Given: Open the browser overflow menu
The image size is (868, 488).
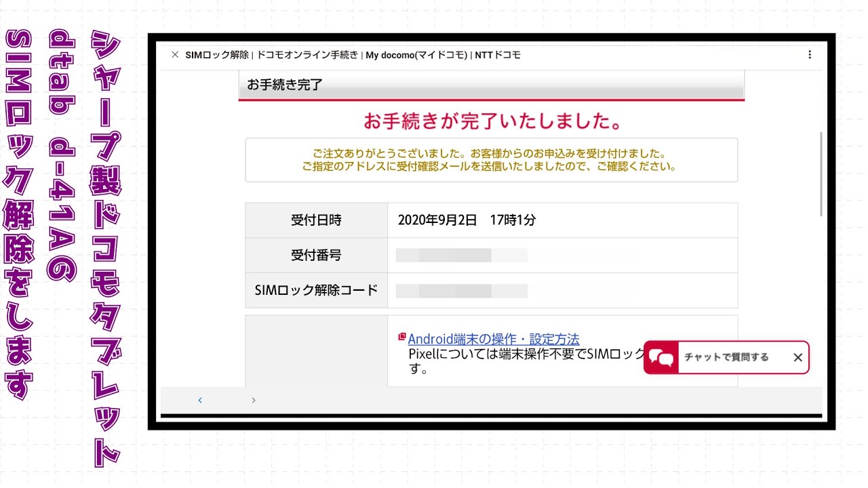Looking at the screenshot, I should click(x=810, y=55).
